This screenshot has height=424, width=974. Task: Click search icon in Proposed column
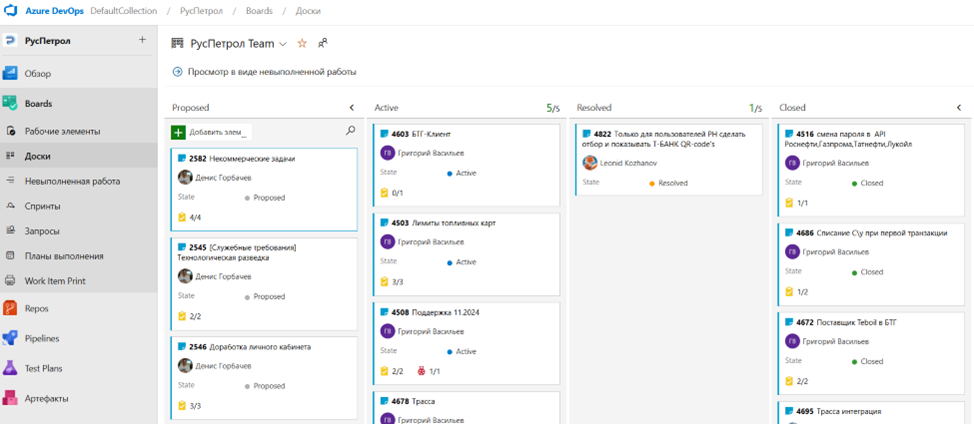350,131
